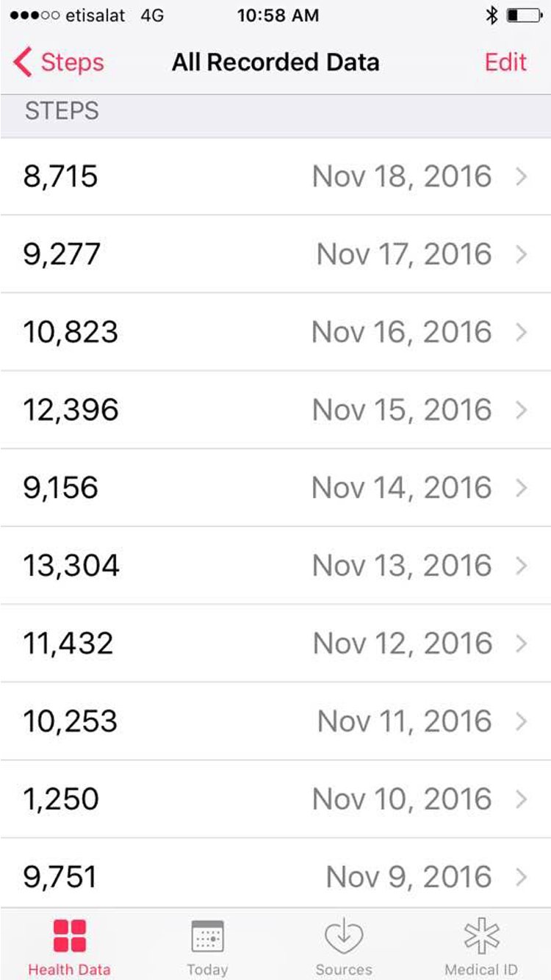The height and width of the screenshot is (980, 551).
Task: Switch to the Sources tab label
Action: (x=344, y=970)
